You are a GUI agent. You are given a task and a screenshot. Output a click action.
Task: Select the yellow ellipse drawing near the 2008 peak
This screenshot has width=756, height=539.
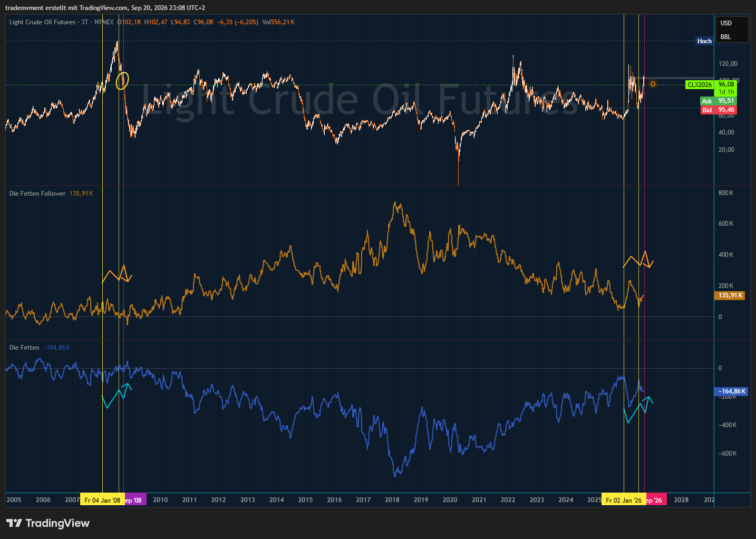click(122, 81)
